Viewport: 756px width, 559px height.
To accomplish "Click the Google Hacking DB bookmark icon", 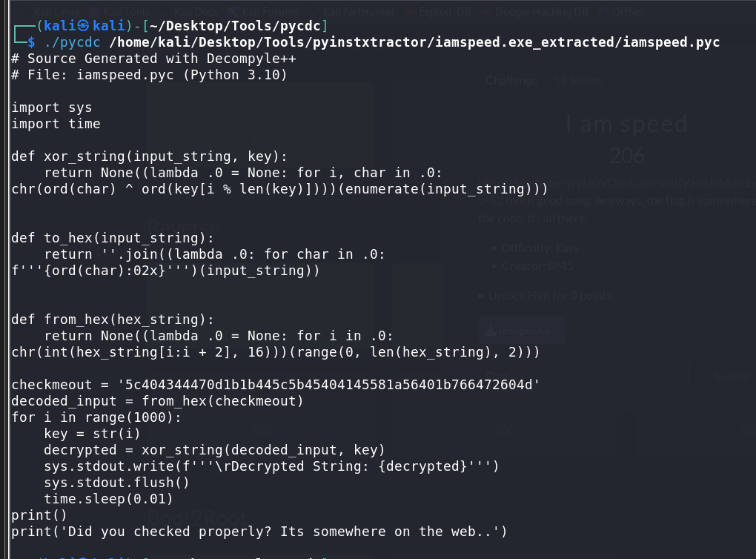I will [x=486, y=12].
